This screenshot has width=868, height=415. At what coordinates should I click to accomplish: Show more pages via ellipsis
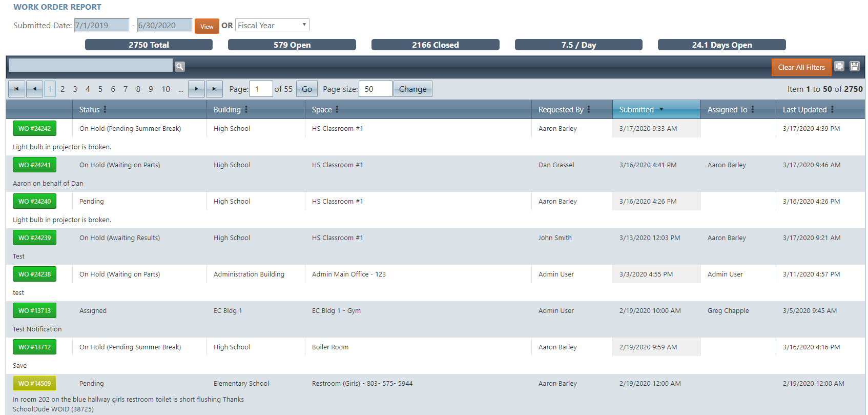point(181,89)
